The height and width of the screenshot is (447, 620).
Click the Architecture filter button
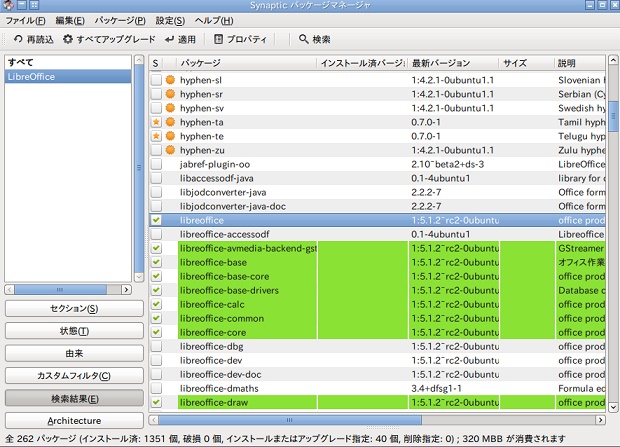[74, 421]
